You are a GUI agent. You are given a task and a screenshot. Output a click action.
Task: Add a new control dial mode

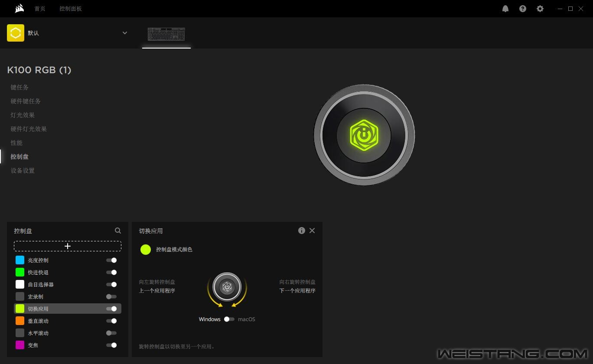pos(68,246)
